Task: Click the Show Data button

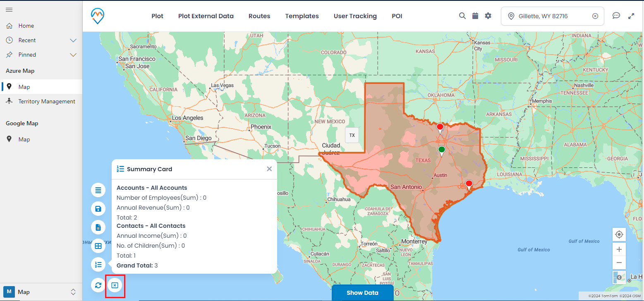Action: (x=362, y=293)
